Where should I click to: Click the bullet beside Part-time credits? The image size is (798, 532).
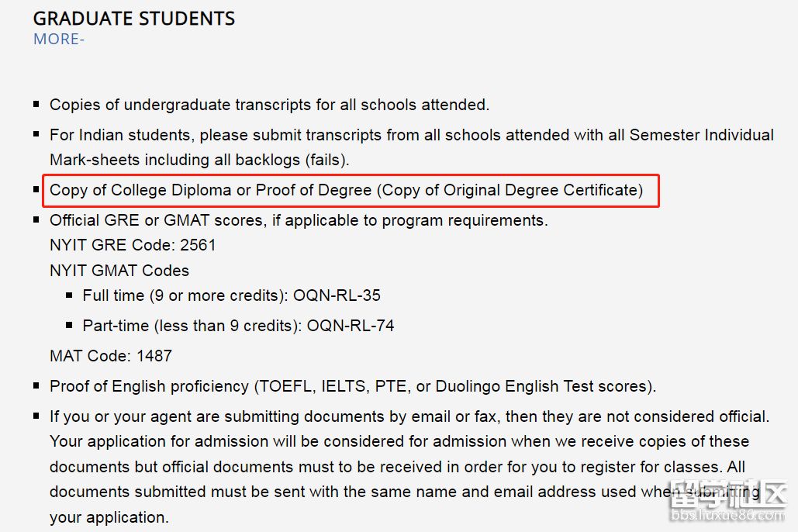point(70,325)
